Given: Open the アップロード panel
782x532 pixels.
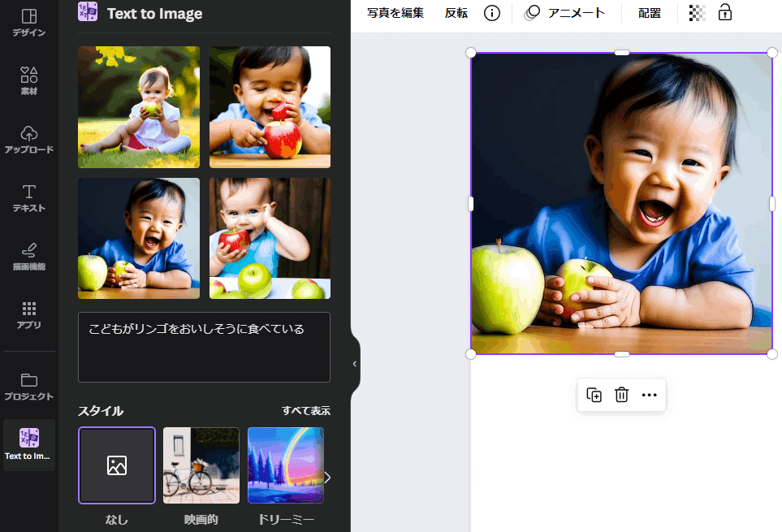Looking at the screenshot, I should (29, 140).
